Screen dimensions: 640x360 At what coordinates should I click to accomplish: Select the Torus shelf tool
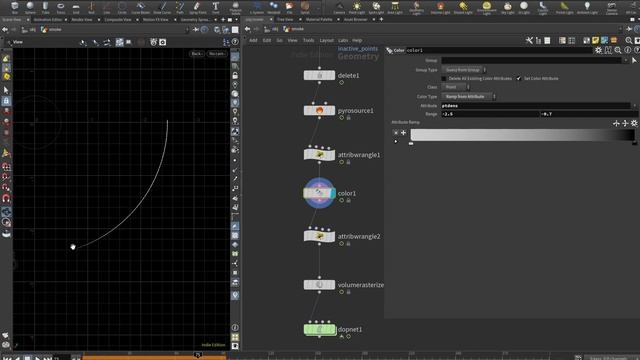tap(61, 7)
